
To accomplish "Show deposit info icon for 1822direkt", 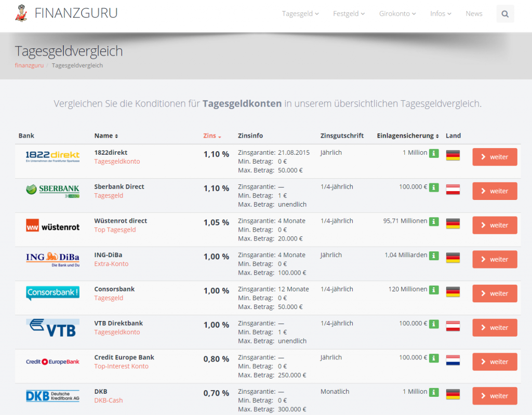I will 434,153.
